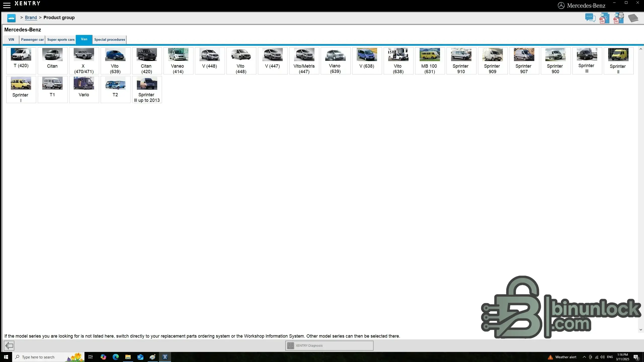Switch to the Passenger car tab

[32, 39]
